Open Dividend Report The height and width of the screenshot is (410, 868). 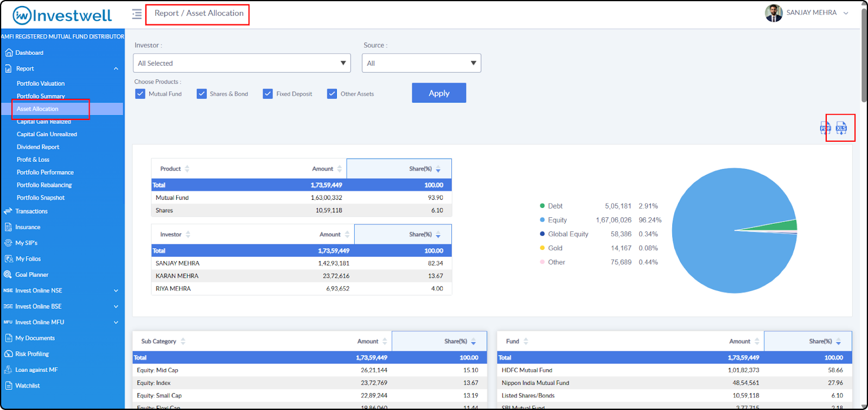pyautogui.click(x=38, y=147)
